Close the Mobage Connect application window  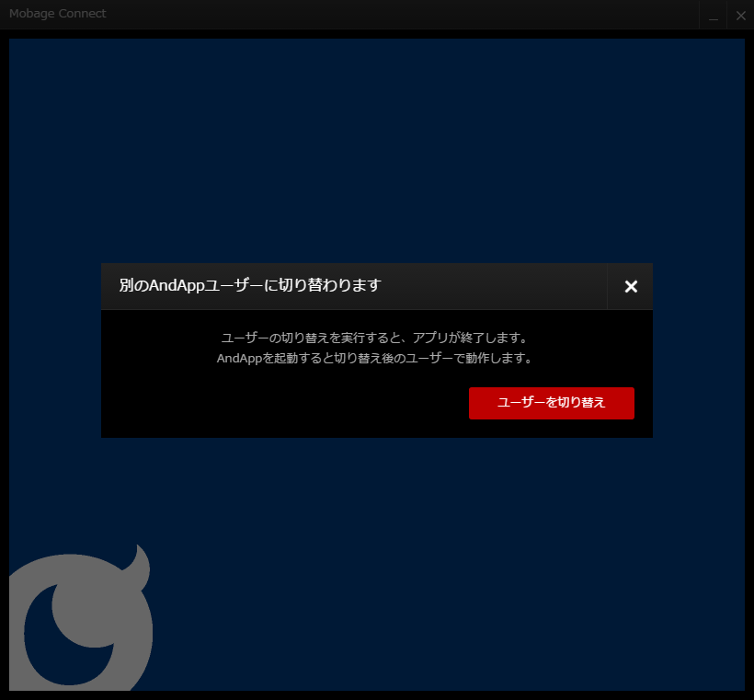[x=741, y=15]
